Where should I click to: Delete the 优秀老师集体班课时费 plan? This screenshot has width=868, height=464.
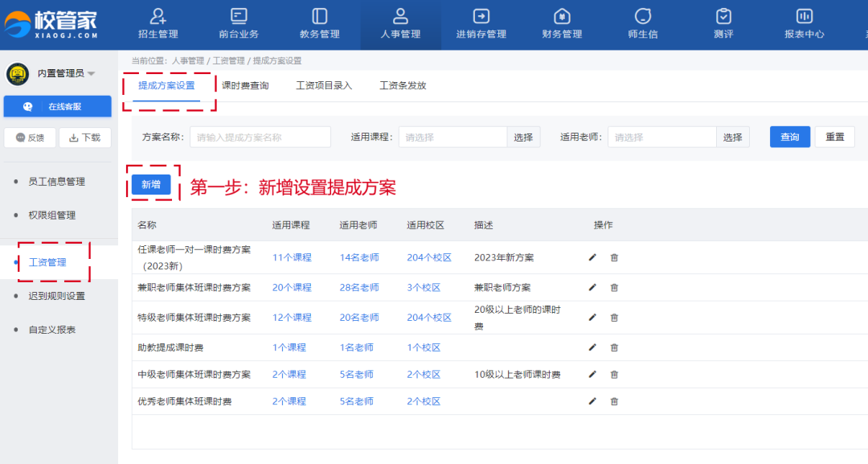(x=614, y=401)
